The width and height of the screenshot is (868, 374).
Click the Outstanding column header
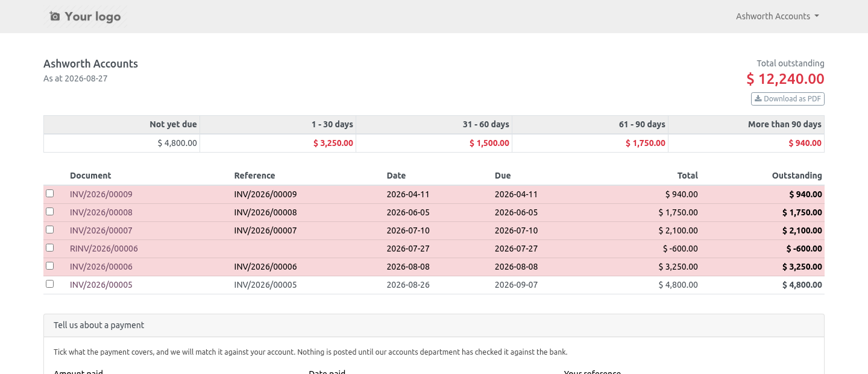tap(797, 176)
